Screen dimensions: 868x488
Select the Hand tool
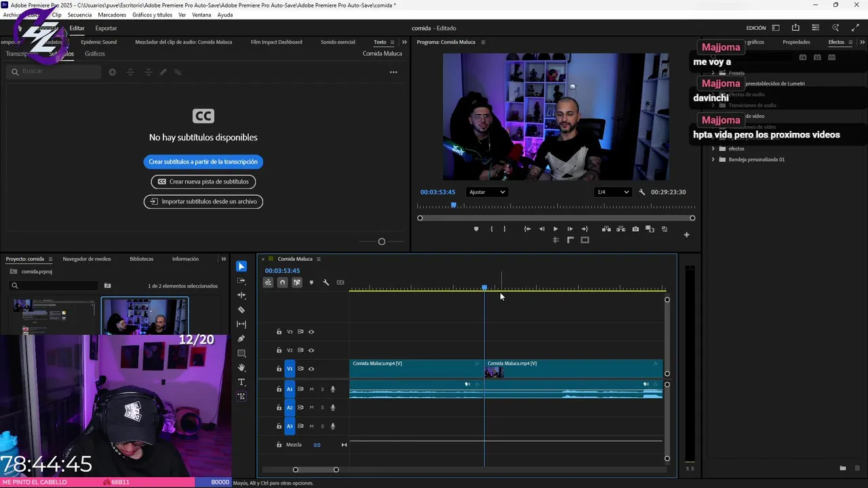click(241, 368)
